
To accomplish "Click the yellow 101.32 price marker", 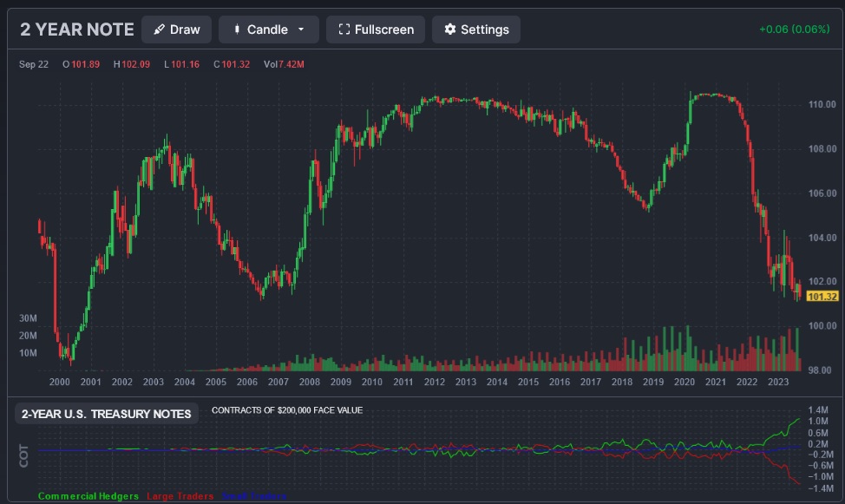I will click(822, 297).
